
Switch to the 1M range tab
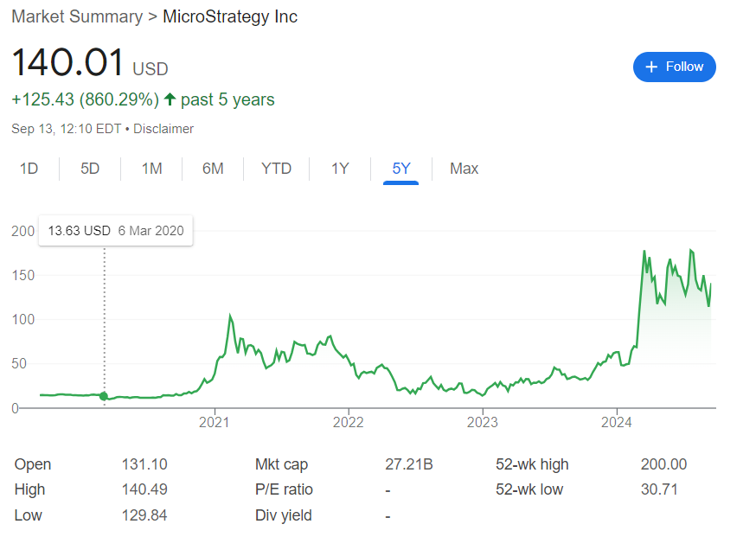pyautogui.click(x=151, y=169)
